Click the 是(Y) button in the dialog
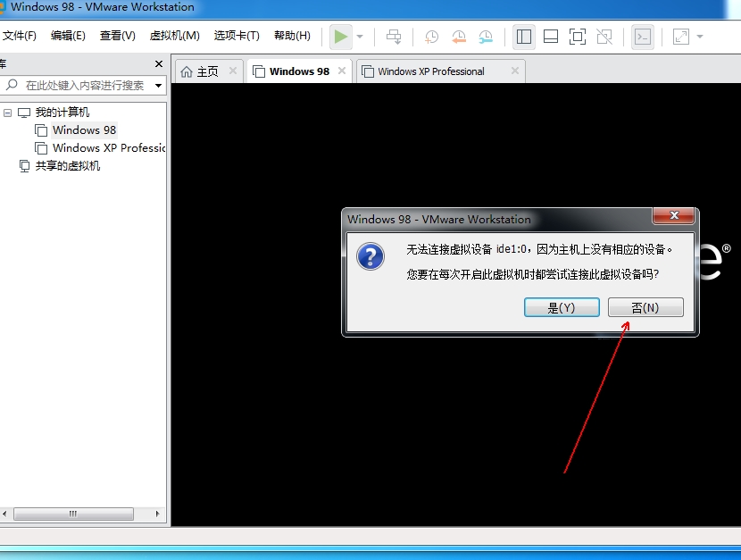 (562, 307)
